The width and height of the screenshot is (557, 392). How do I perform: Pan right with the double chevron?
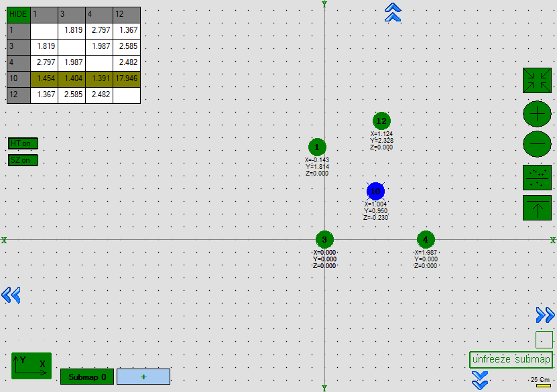coord(545,315)
